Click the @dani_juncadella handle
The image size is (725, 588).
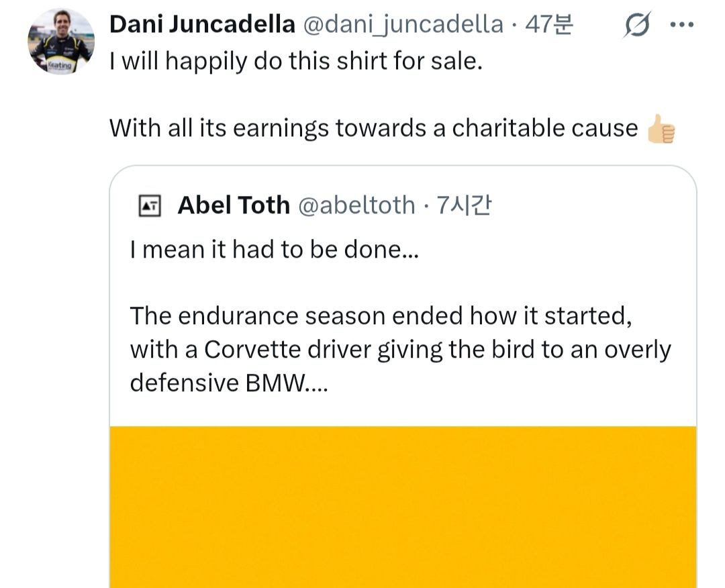pos(403,25)
